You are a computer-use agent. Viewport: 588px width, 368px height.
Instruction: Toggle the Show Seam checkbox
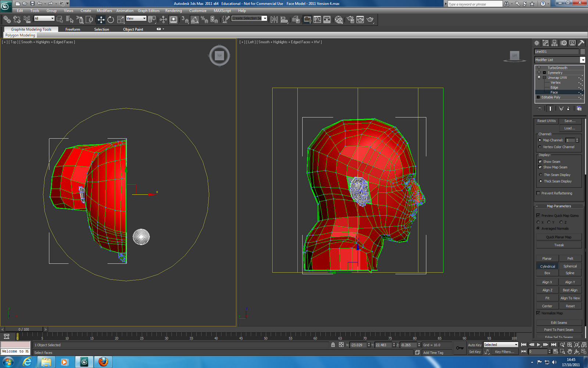(x=539, y=161)
